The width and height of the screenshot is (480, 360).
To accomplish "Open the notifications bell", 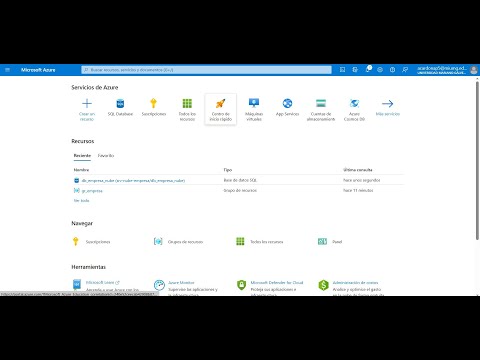I will point(368,69).
